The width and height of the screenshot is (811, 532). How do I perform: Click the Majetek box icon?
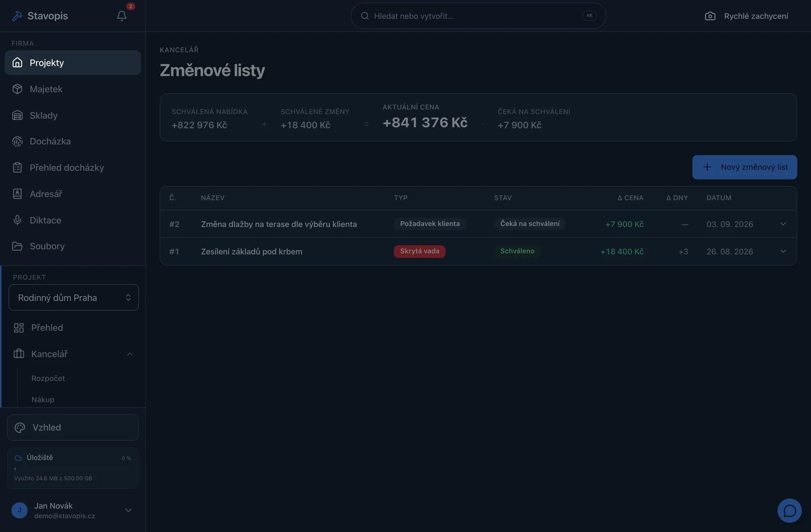pos(17,89)
